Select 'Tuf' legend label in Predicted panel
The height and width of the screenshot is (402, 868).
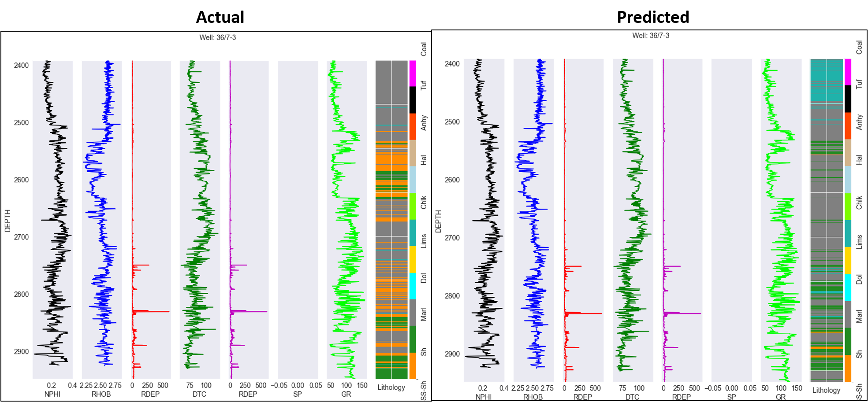click(x=859, y=84)
